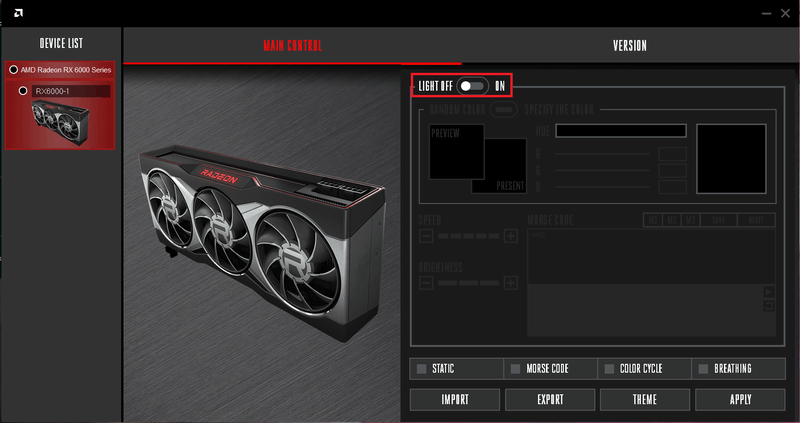
Task: Apply the lighting settings
Action: [740, 400]
